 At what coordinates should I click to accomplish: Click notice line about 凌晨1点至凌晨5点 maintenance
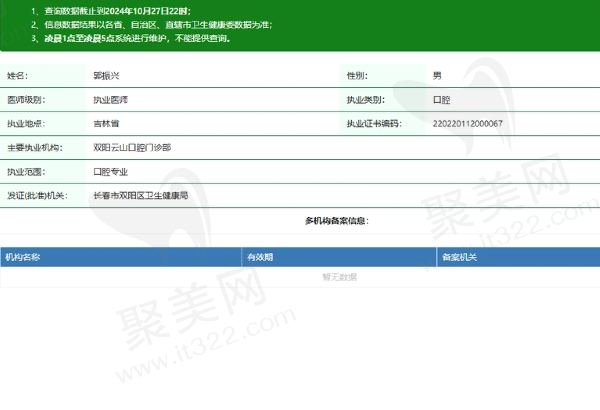[131, 38]
